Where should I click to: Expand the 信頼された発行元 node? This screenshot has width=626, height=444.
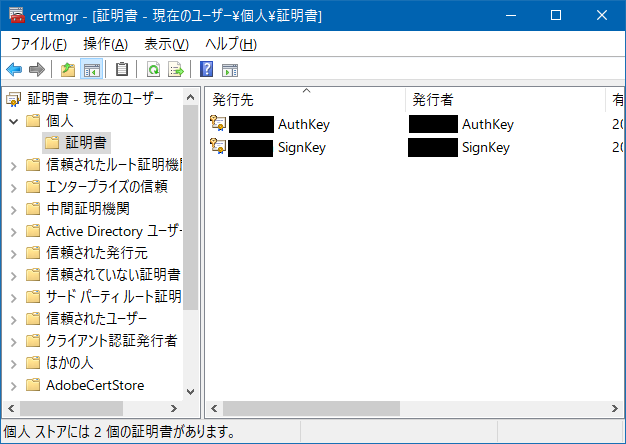(14, 254)
